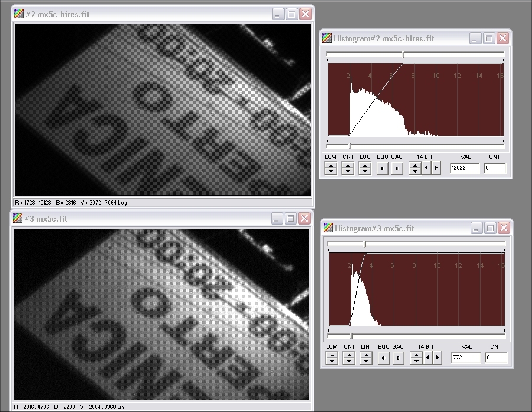Click status text 'V = 2064 : 3368 Lin'

(102, 407)
